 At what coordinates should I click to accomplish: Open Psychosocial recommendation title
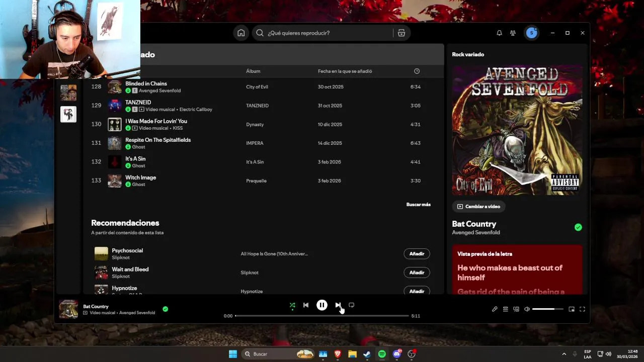click(x=127, y=250)
